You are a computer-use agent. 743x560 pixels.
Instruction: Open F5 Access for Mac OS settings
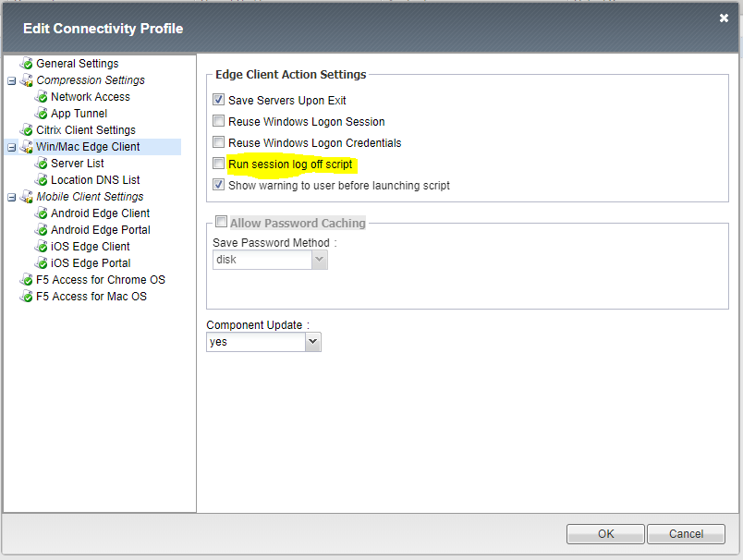pos(91,297)
